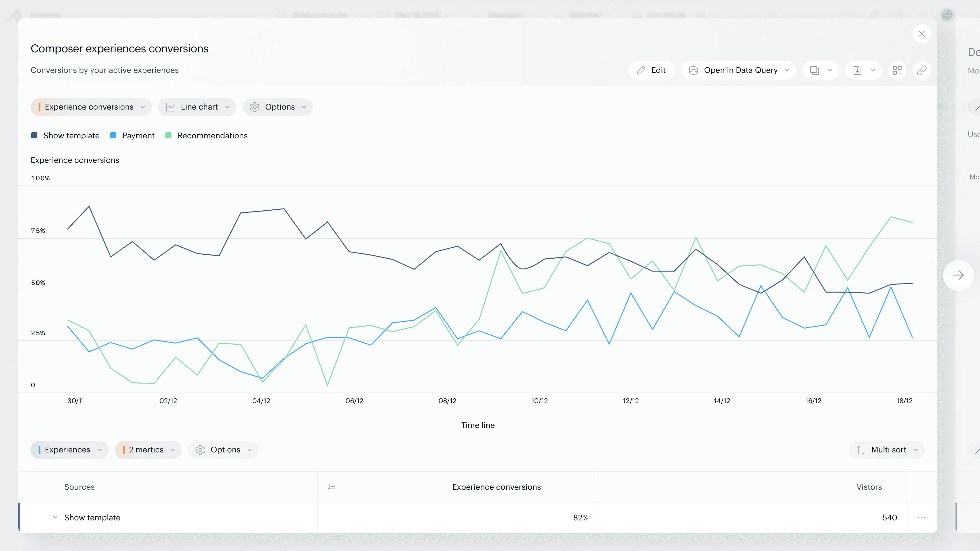Open row actions menu for Show template
The width and height of the screenshot is (980, 551).
pos(922,518)
